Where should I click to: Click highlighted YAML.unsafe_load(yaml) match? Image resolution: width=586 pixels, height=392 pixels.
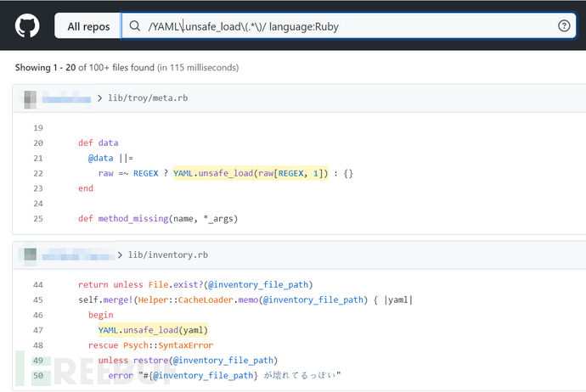click(x=153, y=330)
